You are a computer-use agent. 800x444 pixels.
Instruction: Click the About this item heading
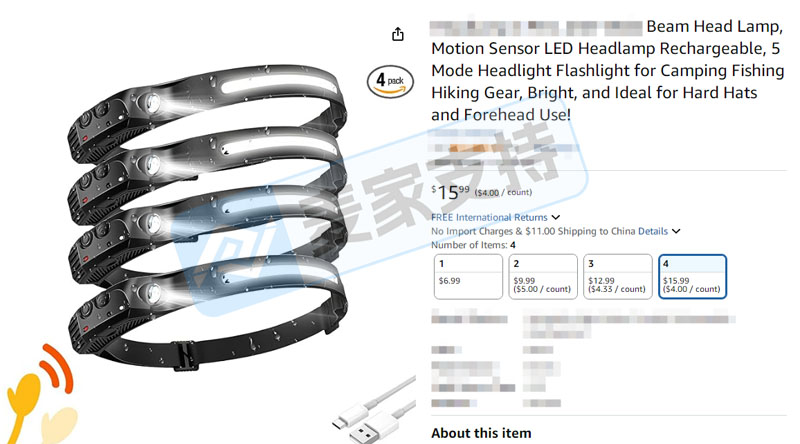(x=481, y=433)
